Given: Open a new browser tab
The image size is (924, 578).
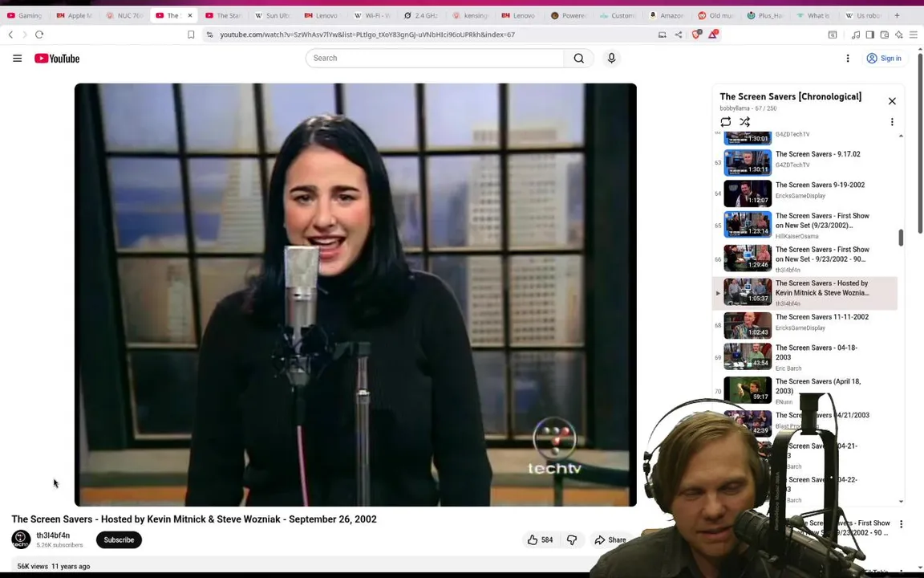Looking at the screenshot, I should (897, 15).
